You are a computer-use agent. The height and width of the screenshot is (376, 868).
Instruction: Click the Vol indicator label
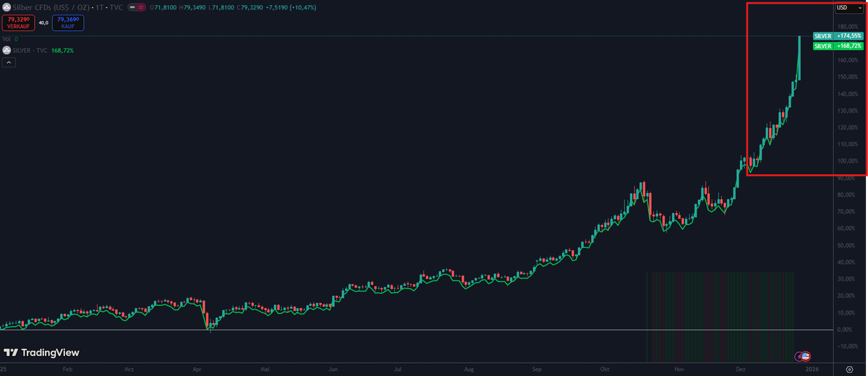(x=7, y=39)
